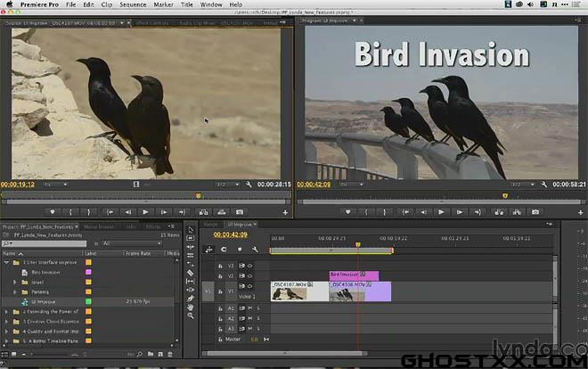The height and width of the screenshot is (369, 588).
Task: Play the Source monitor clip
Action: [x=145, y=212]
